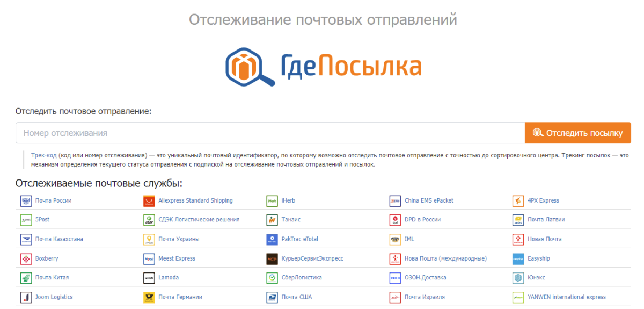Image resolution: width=644 pixels, height=309 pixels.
Task: Open the Новая Почта link
Action: 545,239
